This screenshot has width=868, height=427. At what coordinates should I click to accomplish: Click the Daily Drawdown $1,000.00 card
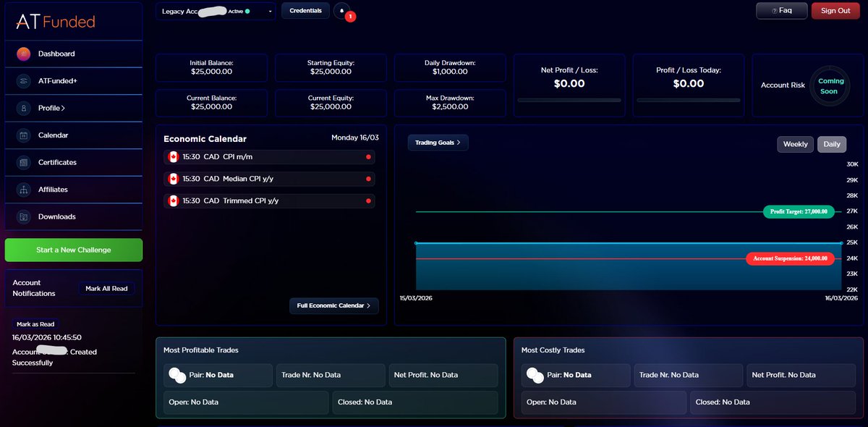(449, 68)
